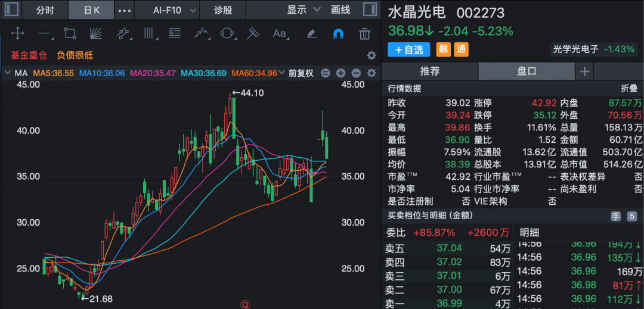
Task: Select the four-arrow move cursor tool
Action: [x=18, y=33]
